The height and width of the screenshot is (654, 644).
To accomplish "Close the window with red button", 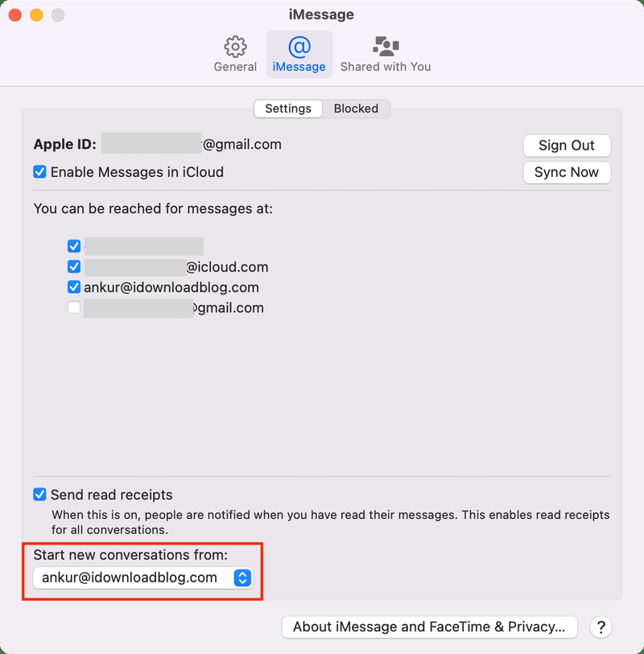I will coord(15,15).
